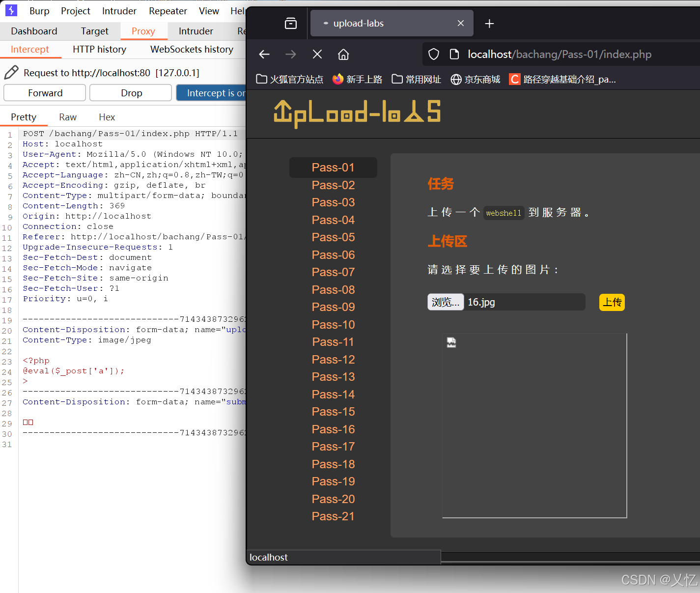This screenshot has width=700, height=593.
Task: Click the pencil edit icon beside Request
Action: click(11, 73)
